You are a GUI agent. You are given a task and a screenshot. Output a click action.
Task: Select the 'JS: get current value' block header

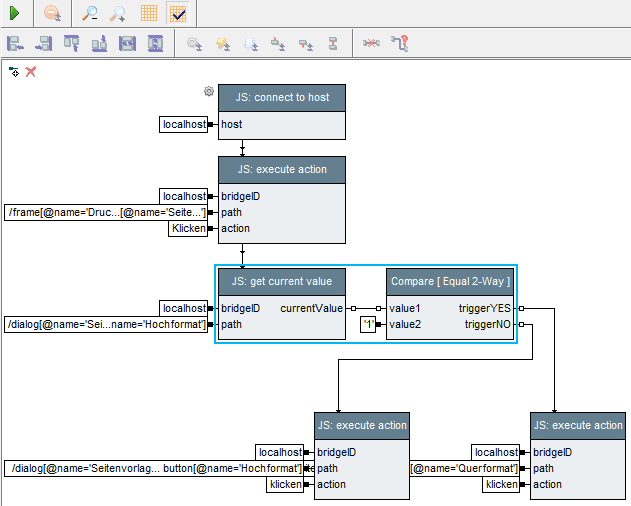[282, 281]
